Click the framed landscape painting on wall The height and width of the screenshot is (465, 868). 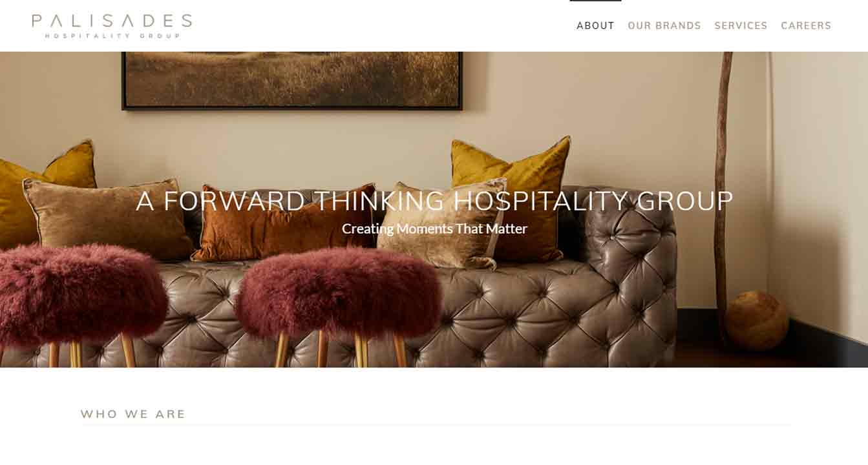pyautogui.click(x=292, y=80)
